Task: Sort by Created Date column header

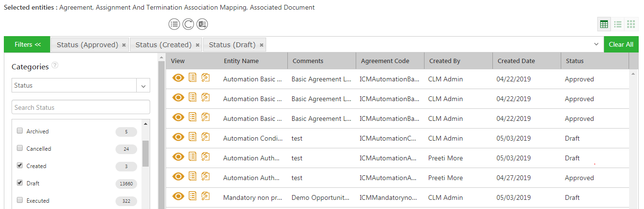Action: point(516,61)
